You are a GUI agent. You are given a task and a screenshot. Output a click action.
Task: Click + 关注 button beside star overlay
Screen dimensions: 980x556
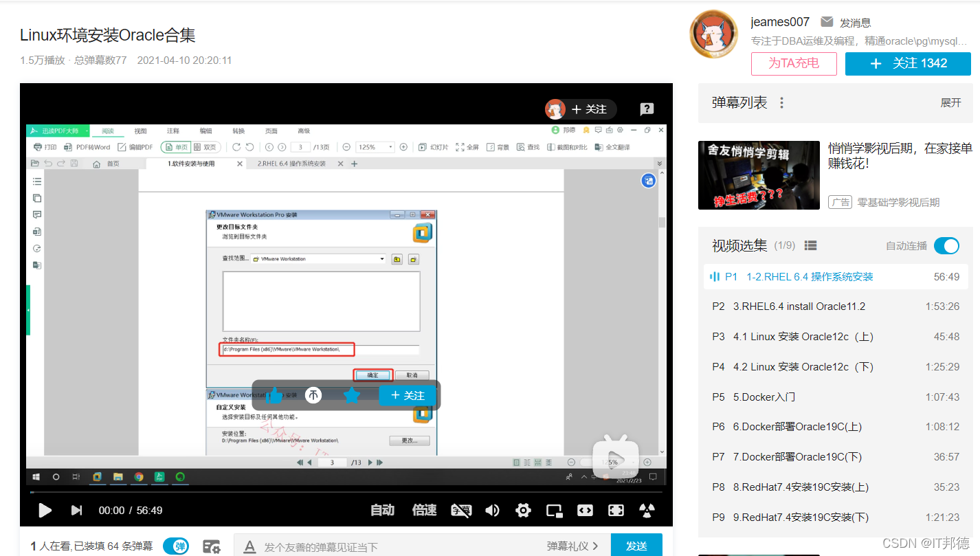[408, 395]
